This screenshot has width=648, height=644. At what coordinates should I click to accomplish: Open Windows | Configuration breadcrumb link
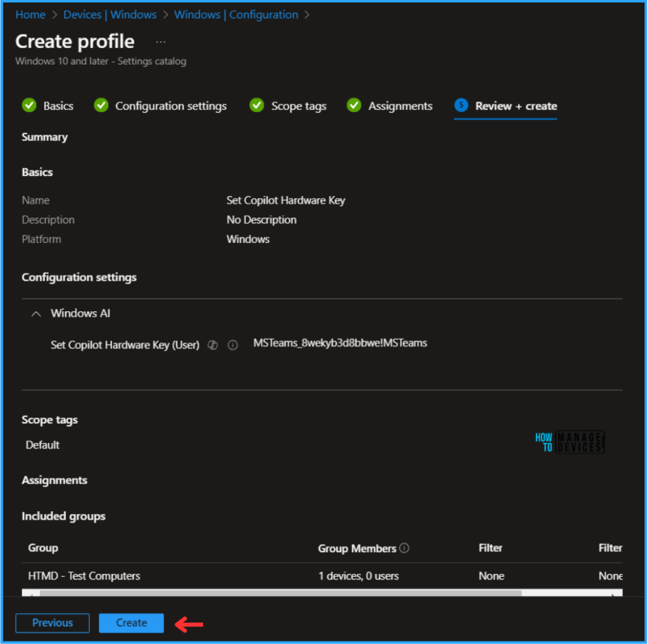[x=236, y=15]
